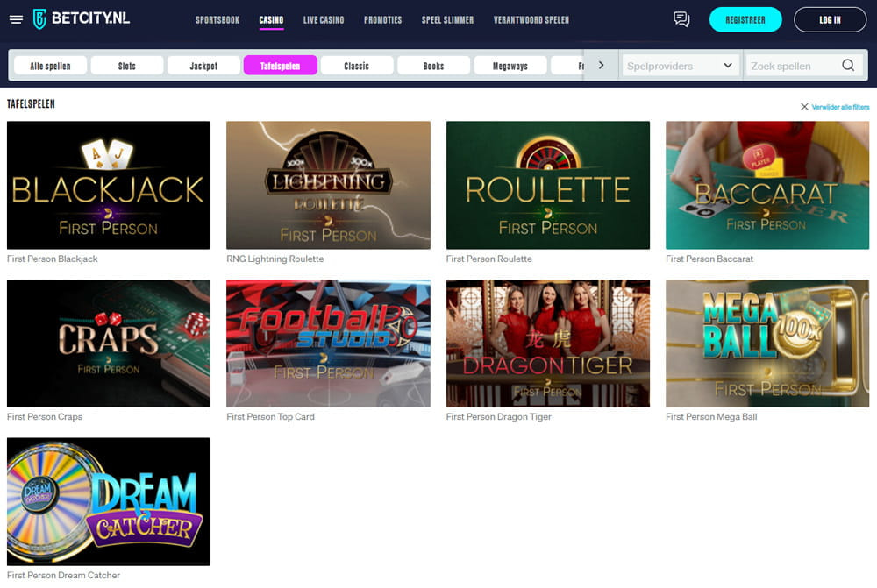Click the BetCity.nl logo
The width and height of the screenshot is (877, 588).
pyautogui.click(x=81, y=19)
